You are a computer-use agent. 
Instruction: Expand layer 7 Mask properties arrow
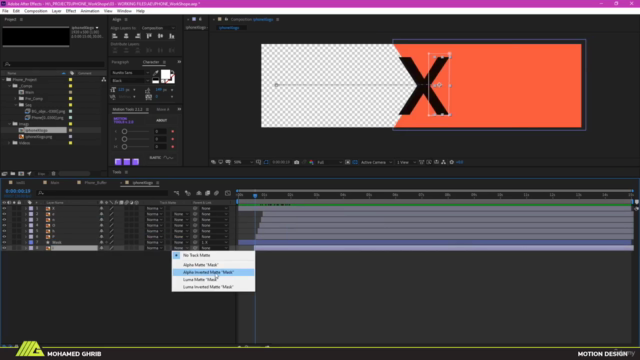coord(26,242)
